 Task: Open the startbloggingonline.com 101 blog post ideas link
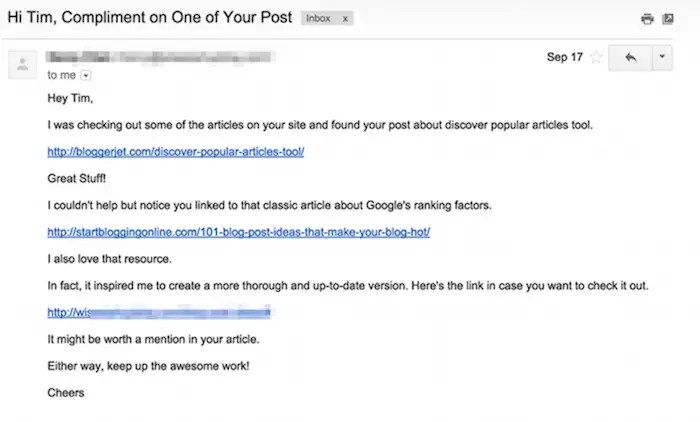[238, 232]
